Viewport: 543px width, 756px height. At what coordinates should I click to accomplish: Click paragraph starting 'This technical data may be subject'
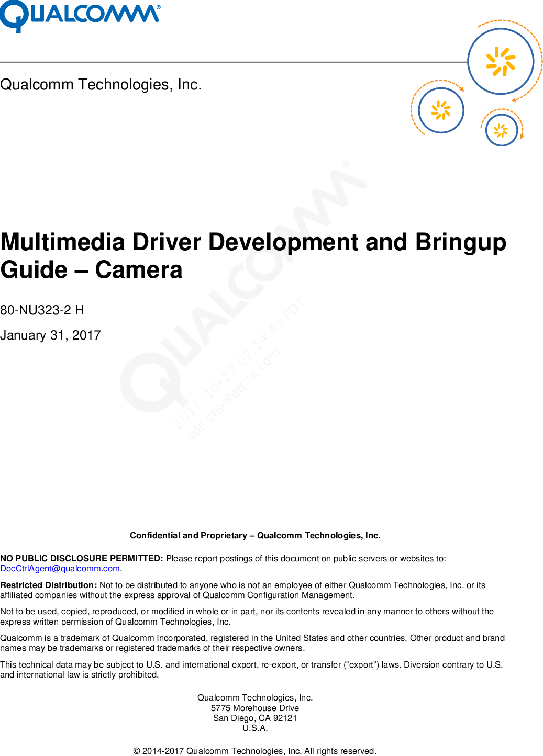click(x=251, y=670)
